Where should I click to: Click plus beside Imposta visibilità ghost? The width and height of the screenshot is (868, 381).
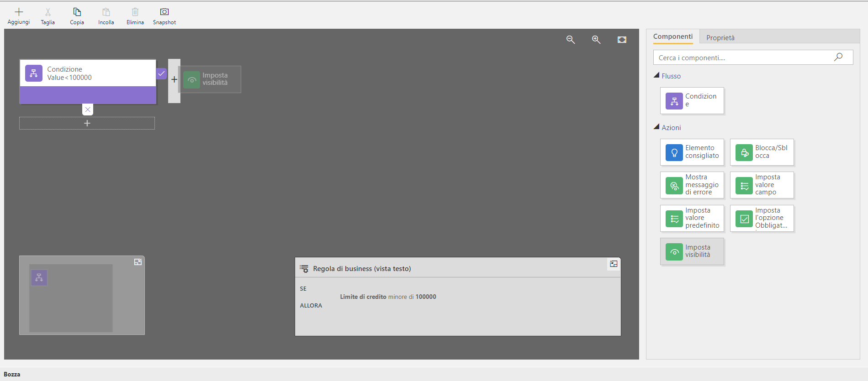click(174, 79)
